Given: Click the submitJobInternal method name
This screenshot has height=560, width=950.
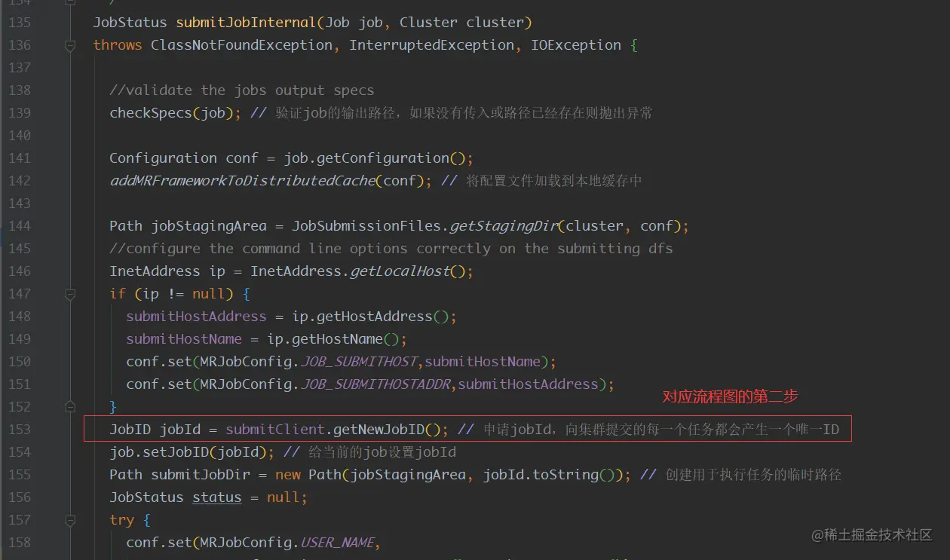Looking at the screenshot, I should pos(247,23).
